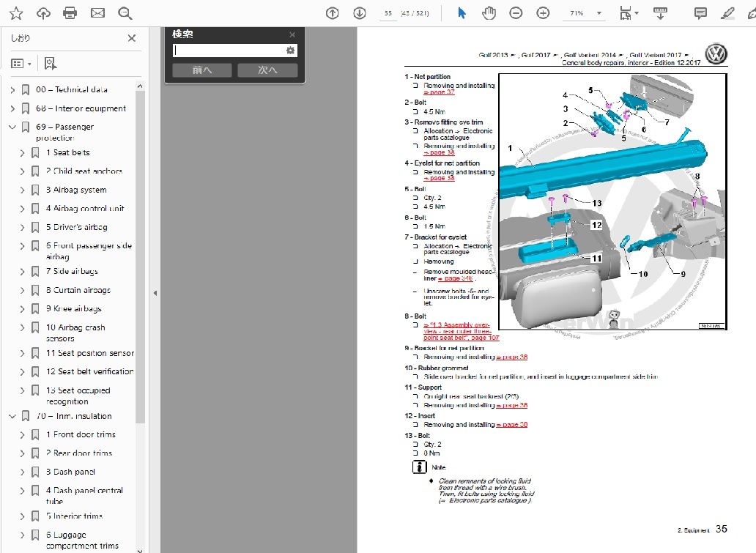Follow the page link under Eyelet for net partition
756x553 pixels.
point(440,179)
